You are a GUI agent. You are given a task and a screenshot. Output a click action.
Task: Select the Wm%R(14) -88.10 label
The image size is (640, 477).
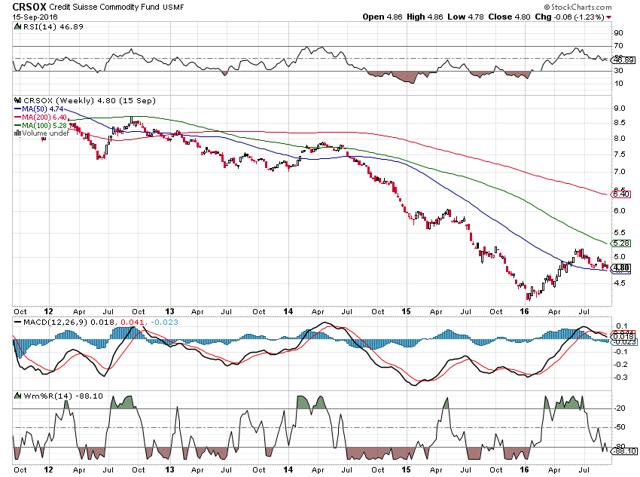(x=63, y=396)
